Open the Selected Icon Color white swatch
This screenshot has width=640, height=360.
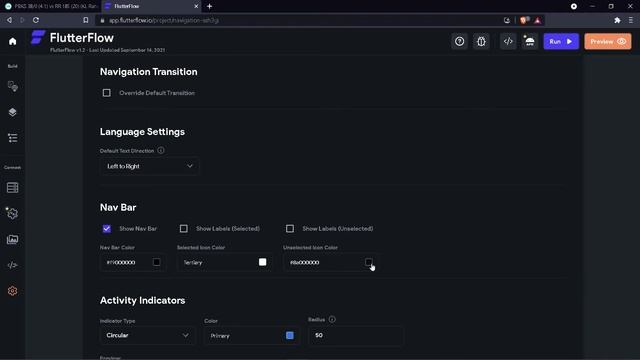(262, 262)
